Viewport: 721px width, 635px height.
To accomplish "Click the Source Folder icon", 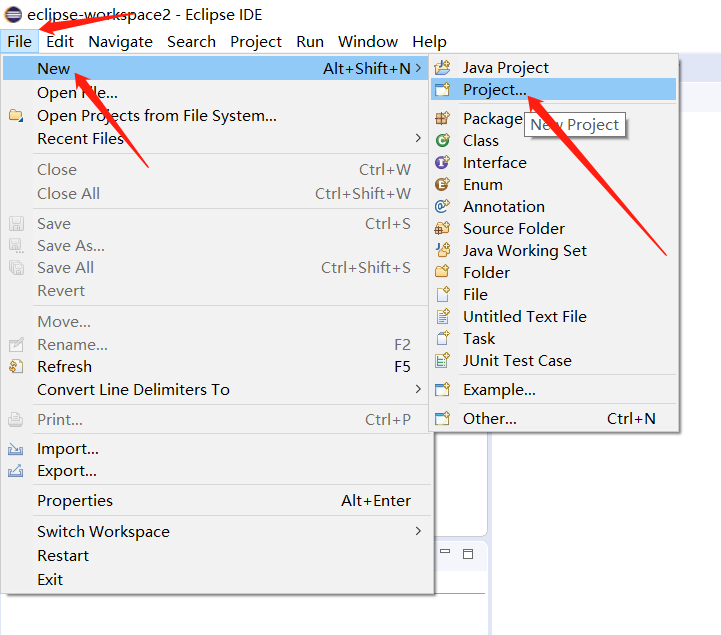I will [x=443, y=229].
